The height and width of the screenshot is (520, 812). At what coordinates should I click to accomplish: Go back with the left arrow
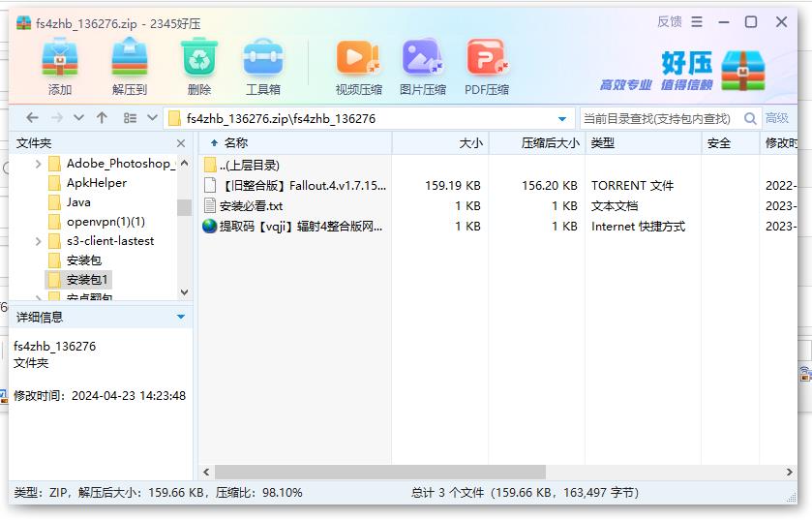pos(32,118)
